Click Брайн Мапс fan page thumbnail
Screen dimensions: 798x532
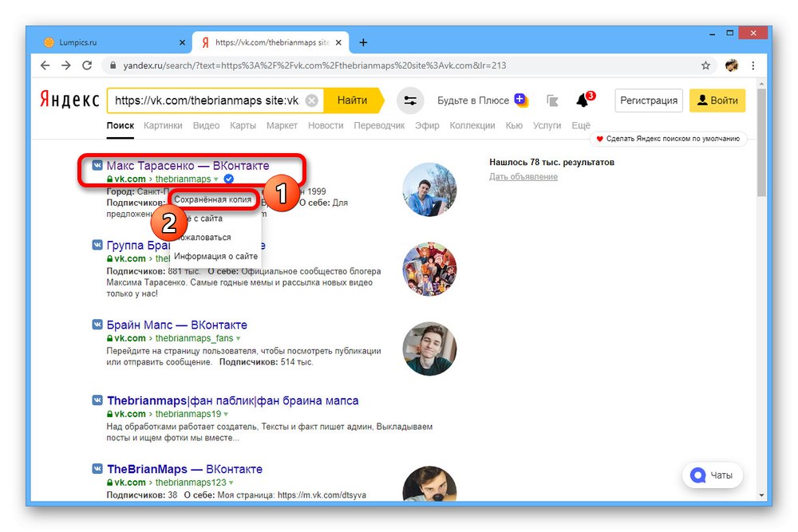tap(429, 349)
